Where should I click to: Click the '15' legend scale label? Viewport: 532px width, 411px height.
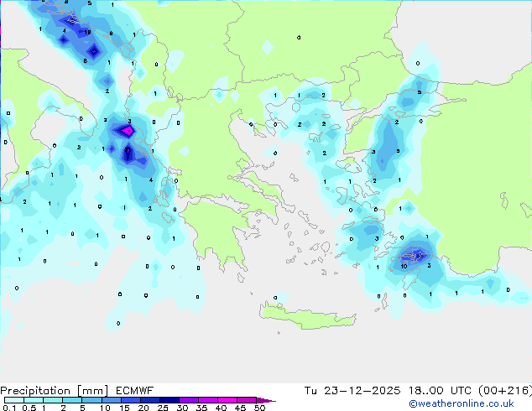coord(124,408)
